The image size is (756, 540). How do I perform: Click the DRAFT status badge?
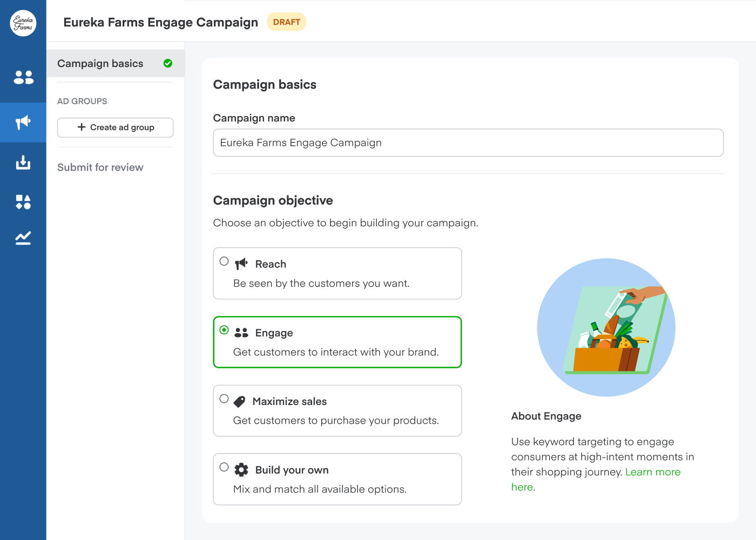click(x=287, y=22)
